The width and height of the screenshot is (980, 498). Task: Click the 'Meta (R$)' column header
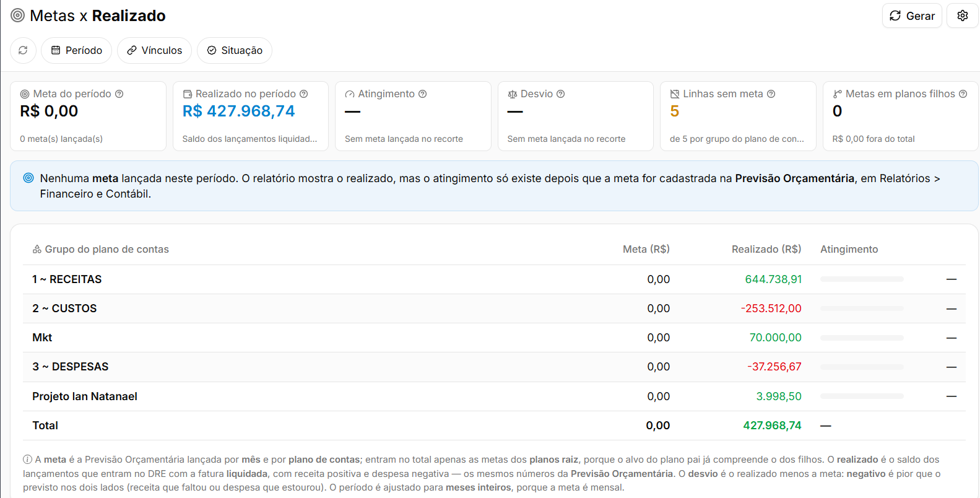pyautogui.click(x=646, y=249)
